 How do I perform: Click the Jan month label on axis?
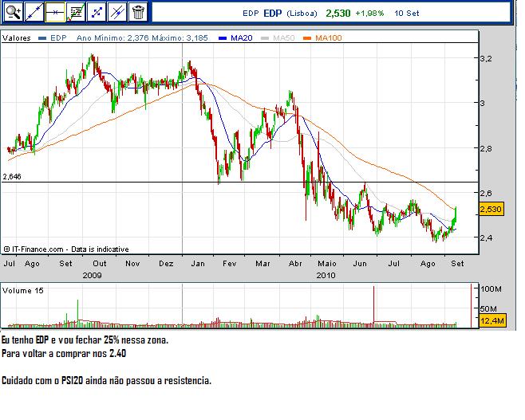pos(198,264)
